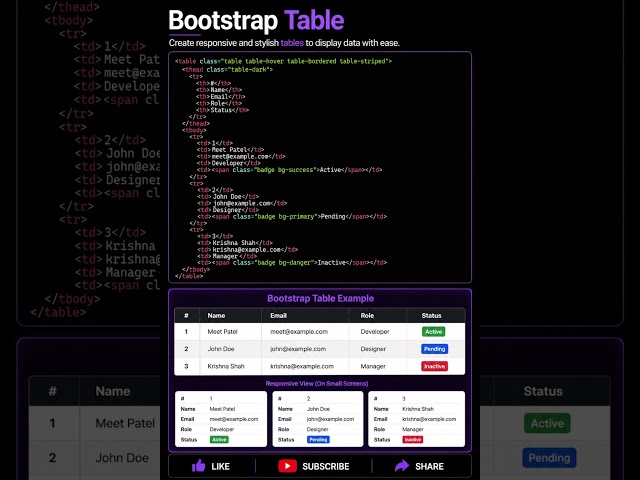
Task: Click the code line with badge bg-danger Inactive span
Action: pos(292,262)
